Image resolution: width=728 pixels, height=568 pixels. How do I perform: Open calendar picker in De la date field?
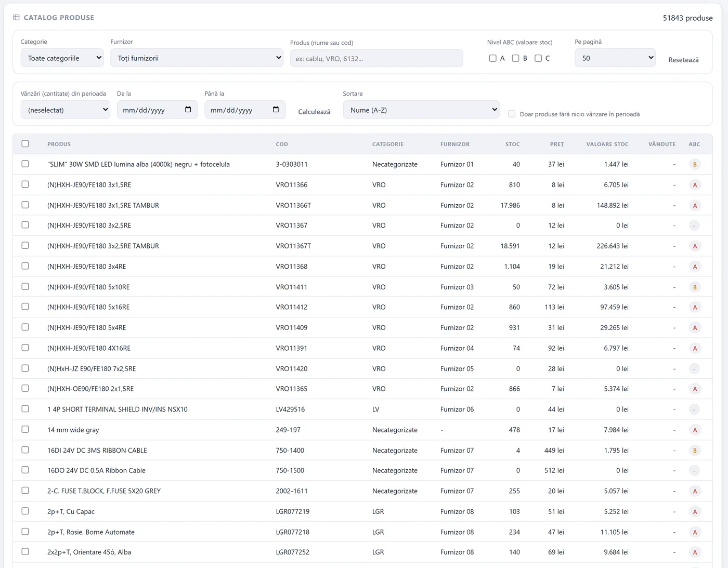point(188,110)
